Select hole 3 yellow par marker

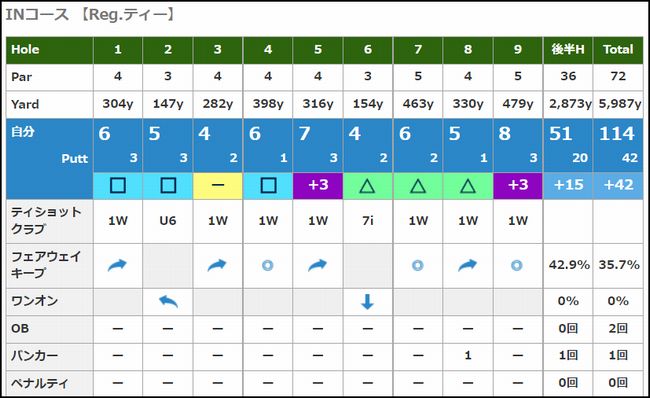[218, 186]
